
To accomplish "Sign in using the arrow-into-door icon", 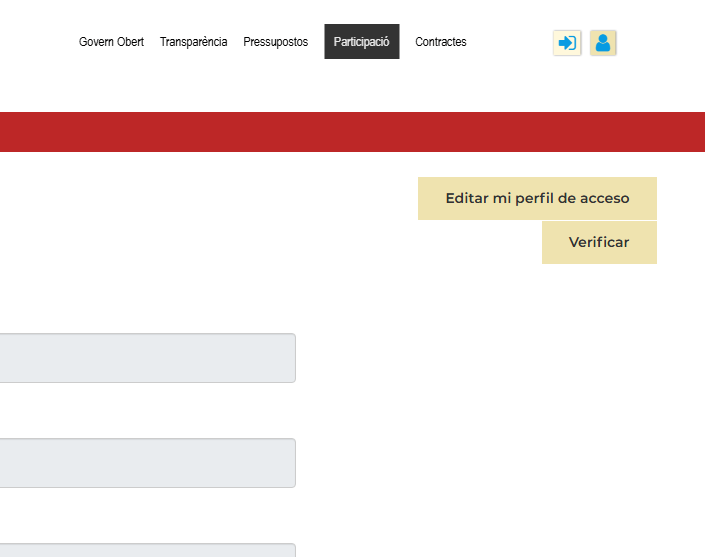I will coord(567,43).
